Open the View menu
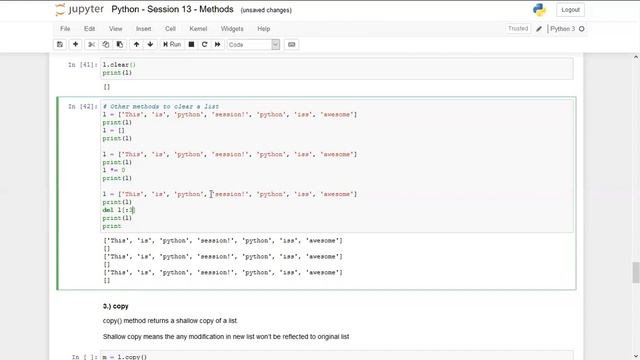The width and height of the screenshot is (640, 360). pos(116,29)
